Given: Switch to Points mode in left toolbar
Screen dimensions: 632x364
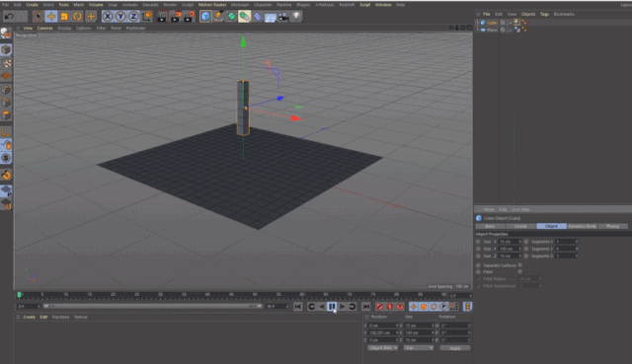Looking at the screenshot, I should [6, 90].
